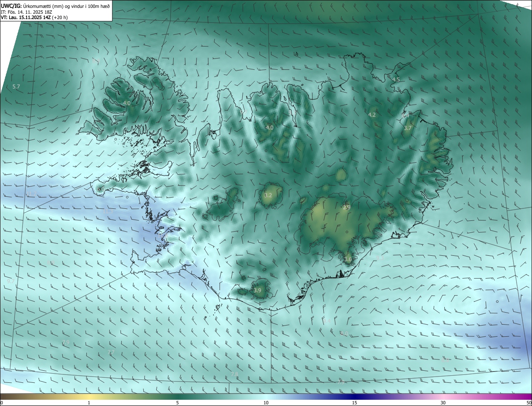Click the 3.7 value near the east coast
The height and width of the screenshot is (406, 532).
[x=408, y=128]
